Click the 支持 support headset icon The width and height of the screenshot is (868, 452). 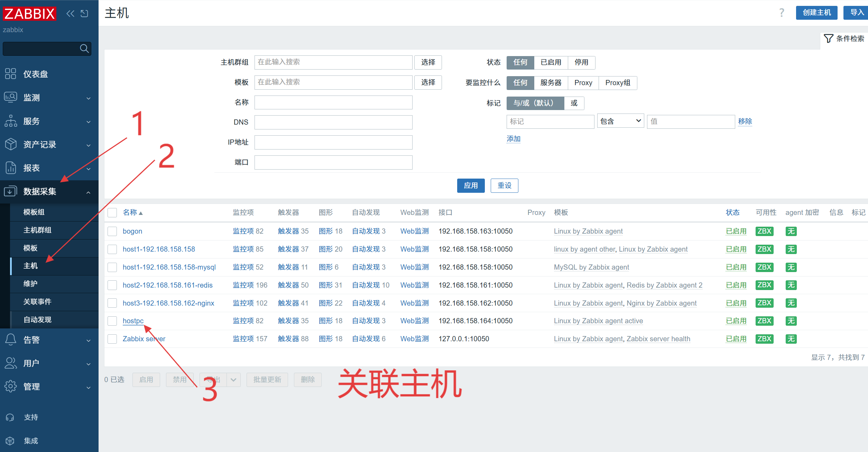10,417
